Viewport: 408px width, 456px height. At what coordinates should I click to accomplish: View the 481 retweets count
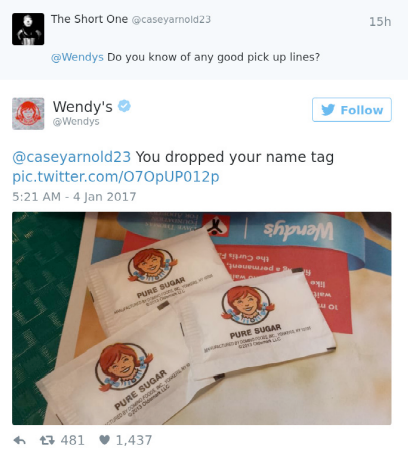[73, 440]
